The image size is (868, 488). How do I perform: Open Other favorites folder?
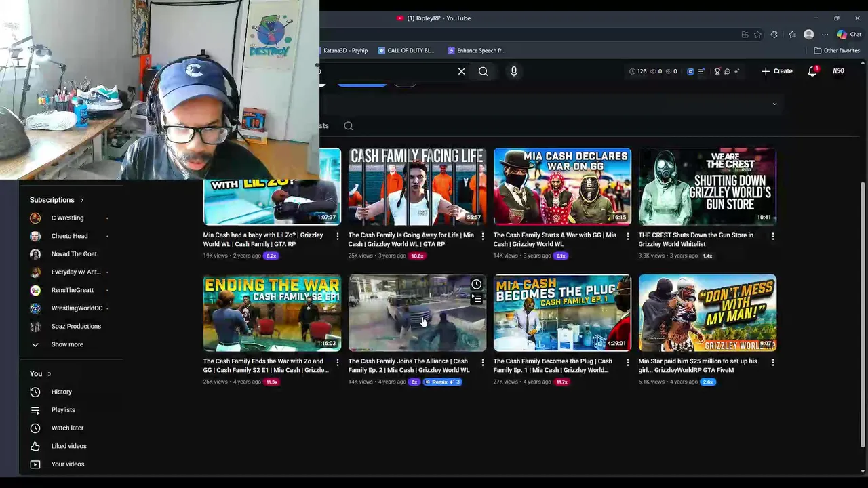(837, 50)
